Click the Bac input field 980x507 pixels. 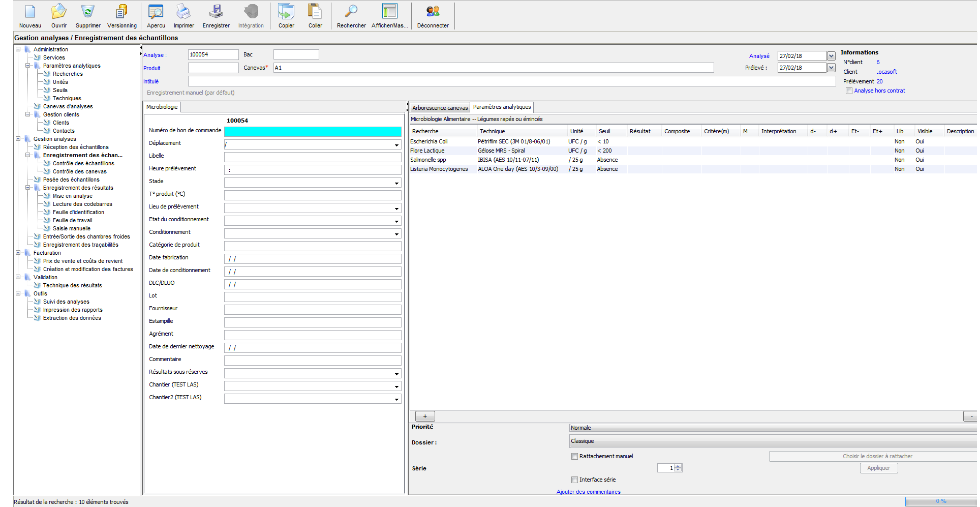point(296,54)
